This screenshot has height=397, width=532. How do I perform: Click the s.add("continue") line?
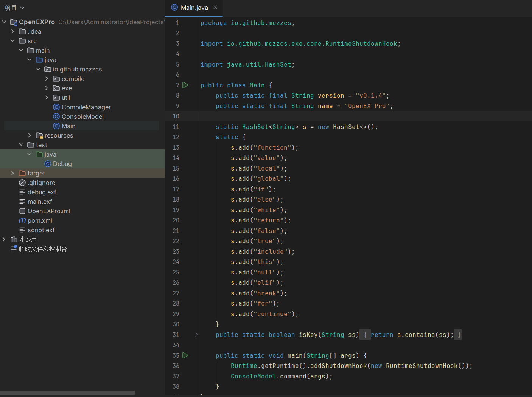pyautogui.click(x=264, y=314)
